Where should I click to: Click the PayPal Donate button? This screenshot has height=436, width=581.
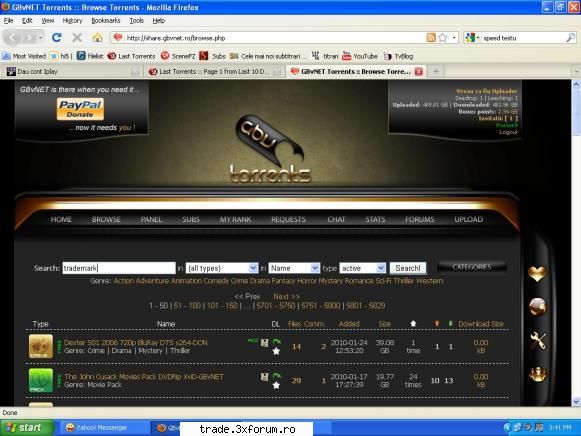[80, 109]
